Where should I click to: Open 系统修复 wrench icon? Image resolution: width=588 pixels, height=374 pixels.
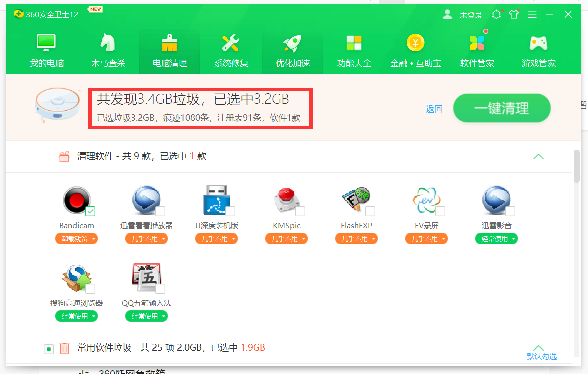point(231,43)
